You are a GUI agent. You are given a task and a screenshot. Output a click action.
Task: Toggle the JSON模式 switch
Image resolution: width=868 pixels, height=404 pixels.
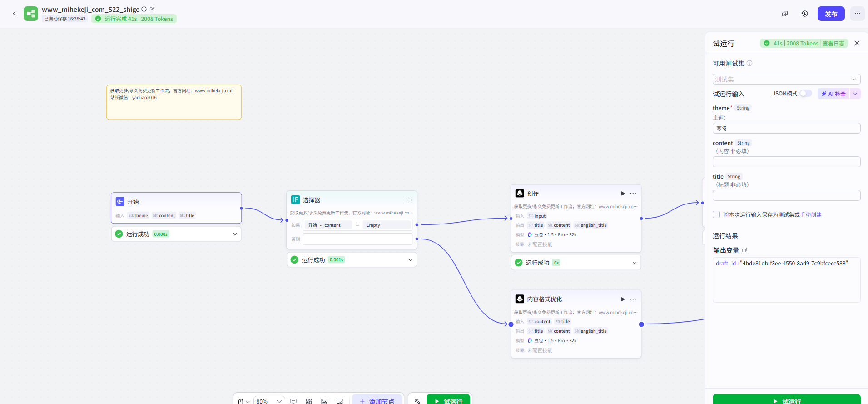(x=805, y=94)
